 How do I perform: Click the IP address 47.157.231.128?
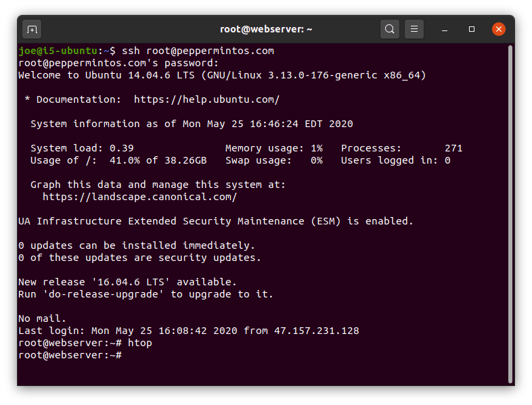click(x=317, y=331)
